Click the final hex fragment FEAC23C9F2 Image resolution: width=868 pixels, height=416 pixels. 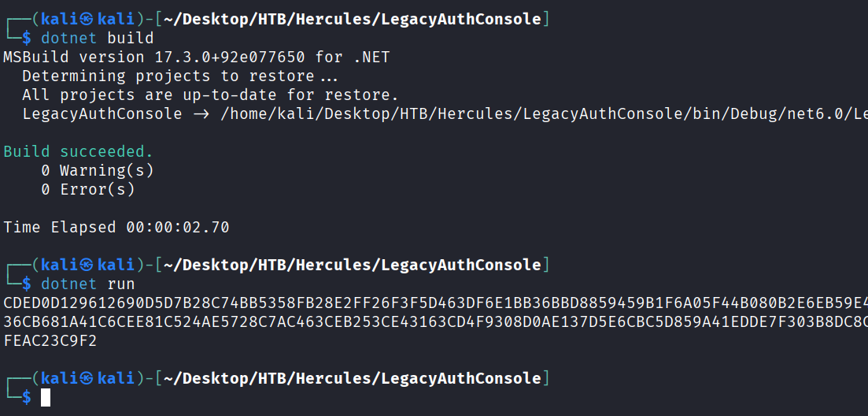[x=50, y=340]
